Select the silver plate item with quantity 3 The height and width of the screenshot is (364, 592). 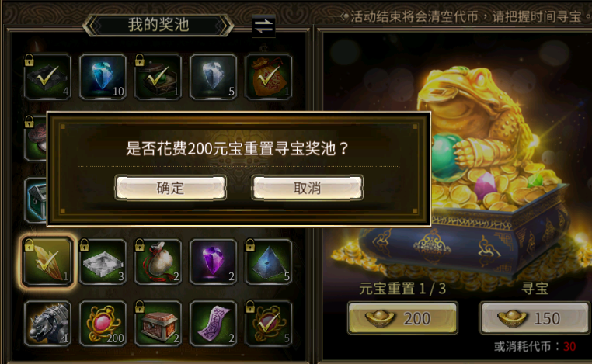point(103,262)
